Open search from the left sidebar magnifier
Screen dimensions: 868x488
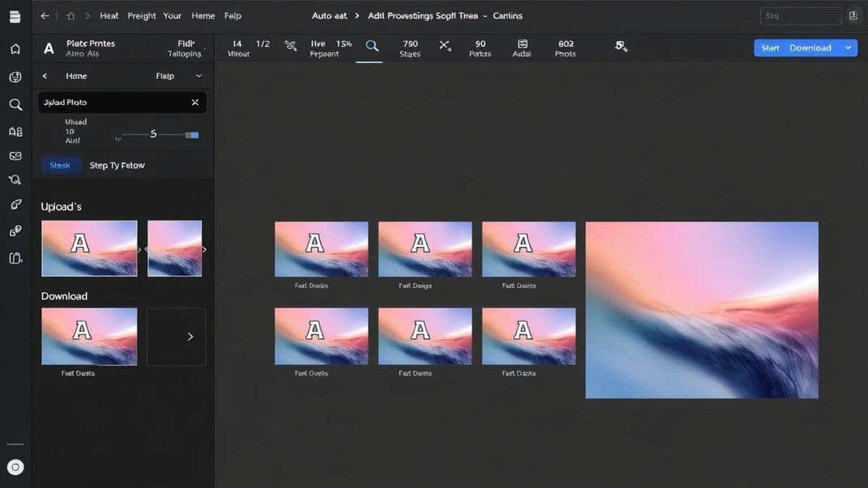coord(15,105)
